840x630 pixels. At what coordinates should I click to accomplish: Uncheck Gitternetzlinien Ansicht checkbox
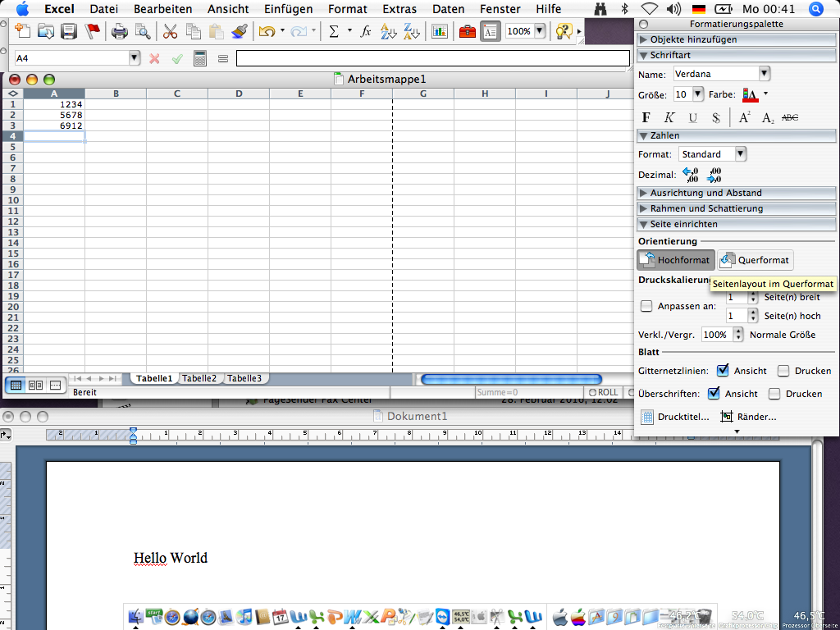pos(723,370)
